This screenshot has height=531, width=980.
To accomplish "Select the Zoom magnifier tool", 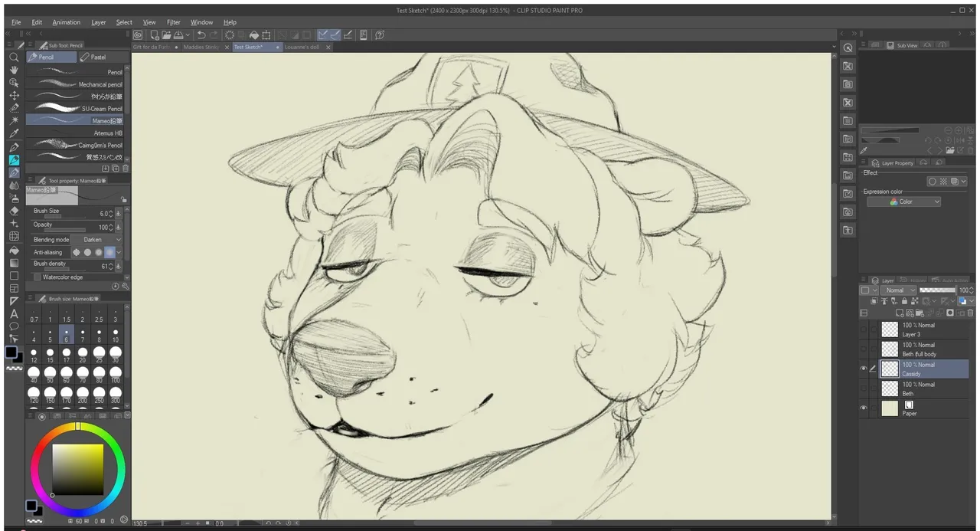I will [14, 57].
